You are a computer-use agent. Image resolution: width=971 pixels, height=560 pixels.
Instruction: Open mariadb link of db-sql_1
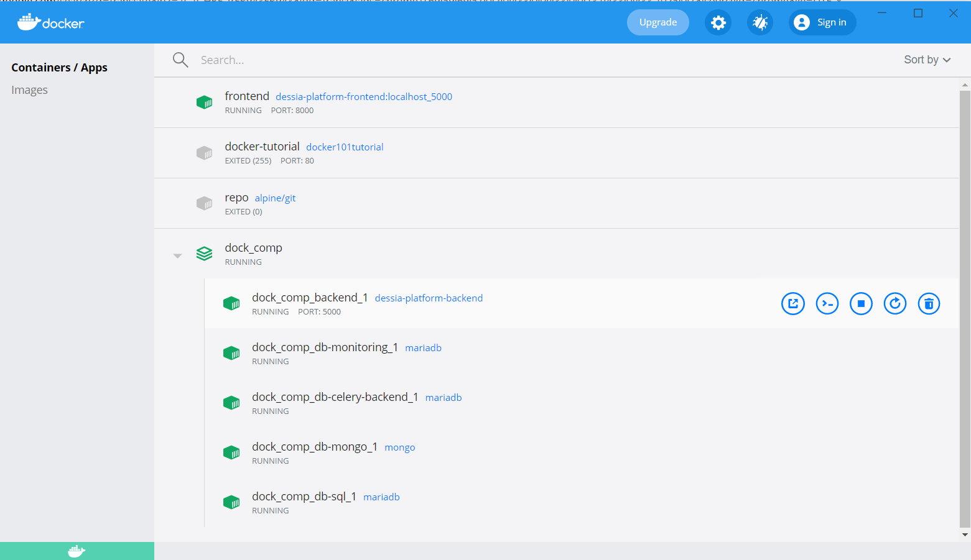coord(381,497)
